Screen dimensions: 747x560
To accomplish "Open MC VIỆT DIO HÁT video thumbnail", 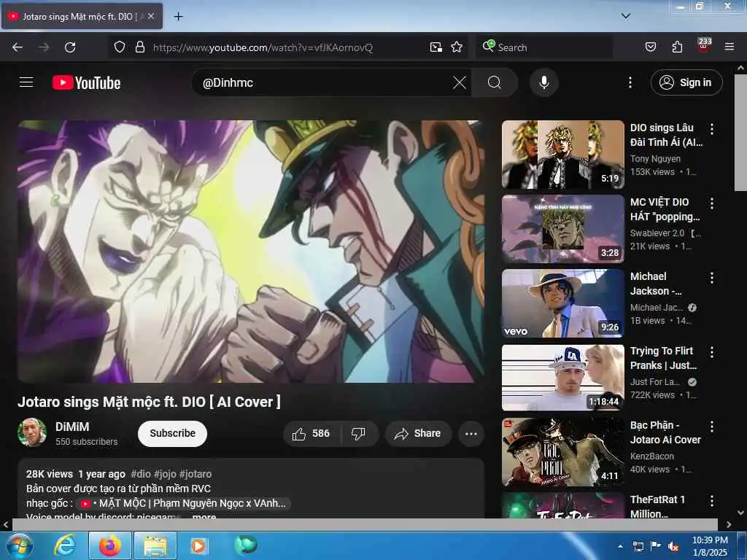I will [562, 228].
